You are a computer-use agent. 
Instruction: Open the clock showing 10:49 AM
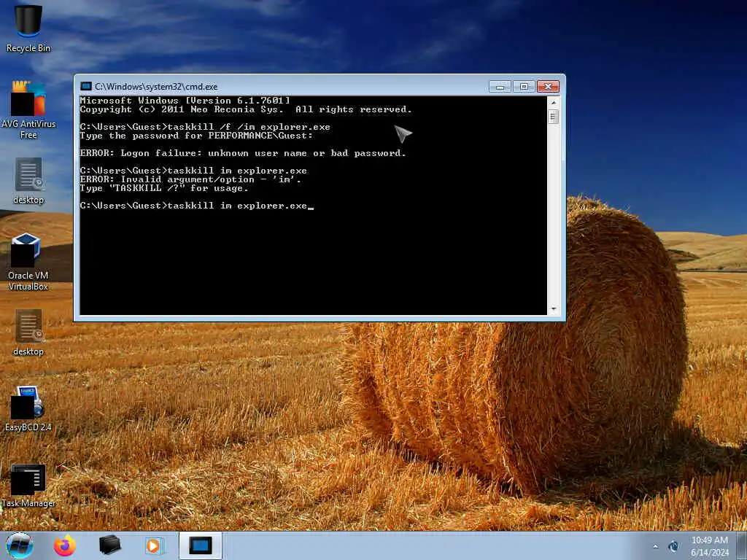tap(709, 545)
